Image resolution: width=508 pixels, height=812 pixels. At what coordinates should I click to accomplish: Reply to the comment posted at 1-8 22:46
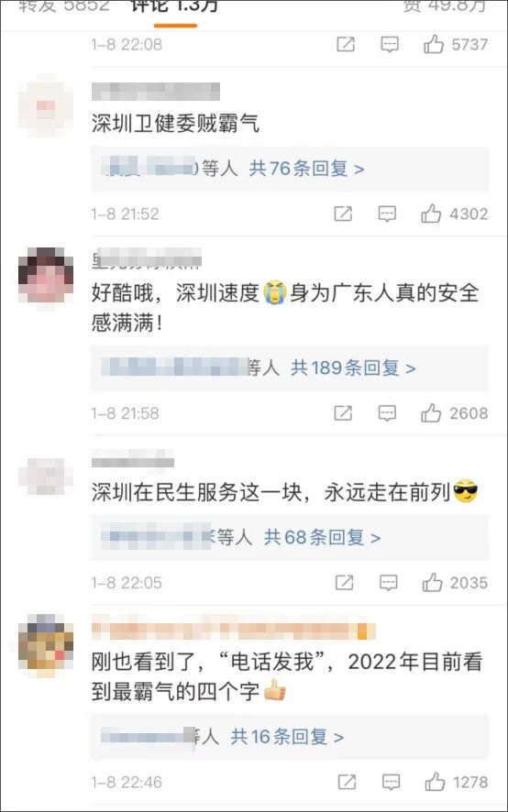pyautogui.click(x=391, y=782)
